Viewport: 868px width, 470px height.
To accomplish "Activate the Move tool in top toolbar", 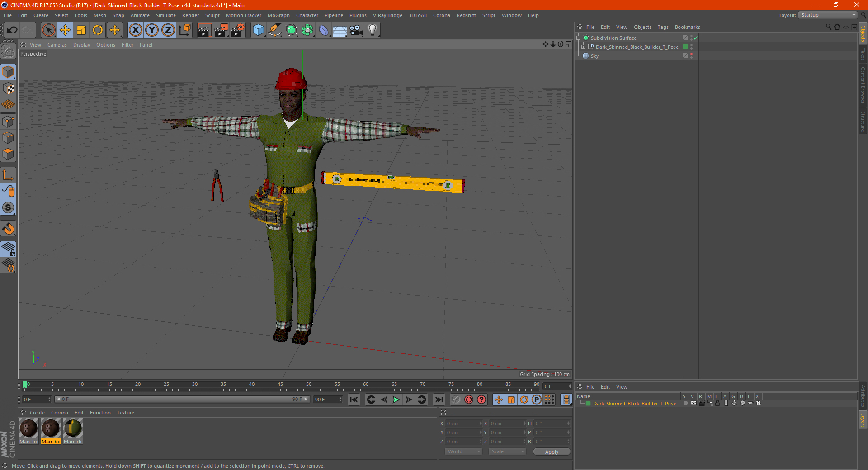I will [65, 30].
